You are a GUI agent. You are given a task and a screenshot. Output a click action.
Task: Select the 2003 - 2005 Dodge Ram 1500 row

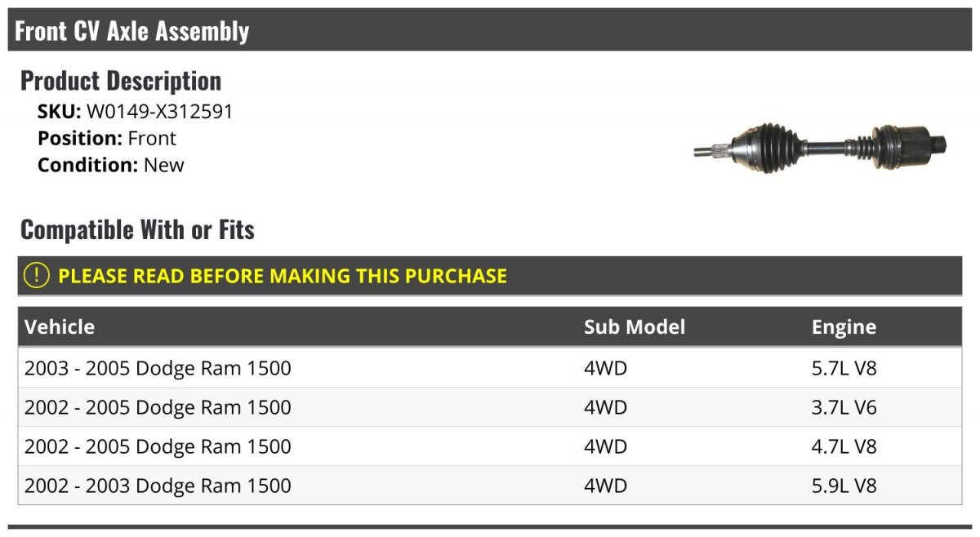(x=490, y=368)
